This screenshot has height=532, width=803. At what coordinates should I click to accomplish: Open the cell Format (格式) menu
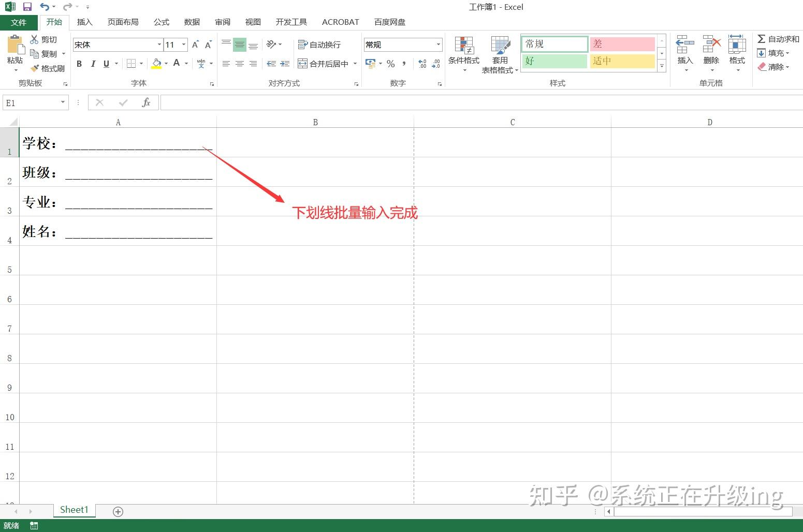click(x=737, y=54)
